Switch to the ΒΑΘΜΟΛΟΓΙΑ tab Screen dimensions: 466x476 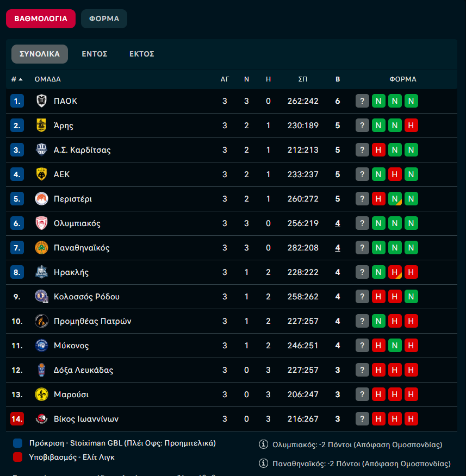click(41, 19)
